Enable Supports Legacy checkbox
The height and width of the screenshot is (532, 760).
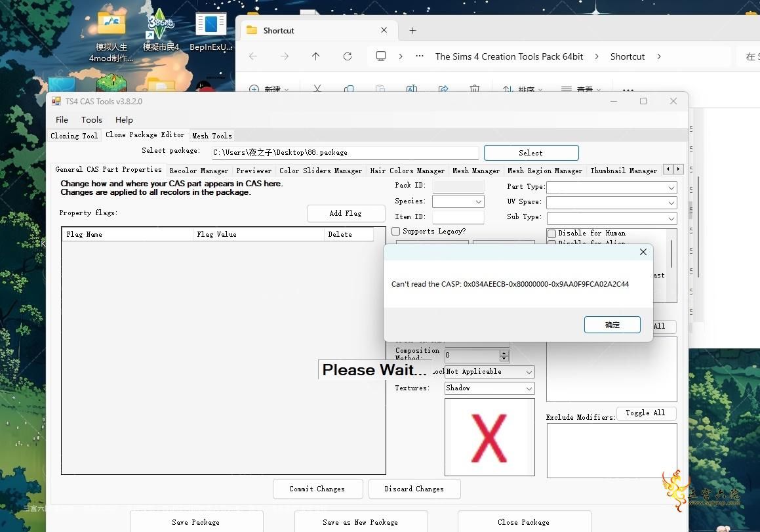point(396,232)
